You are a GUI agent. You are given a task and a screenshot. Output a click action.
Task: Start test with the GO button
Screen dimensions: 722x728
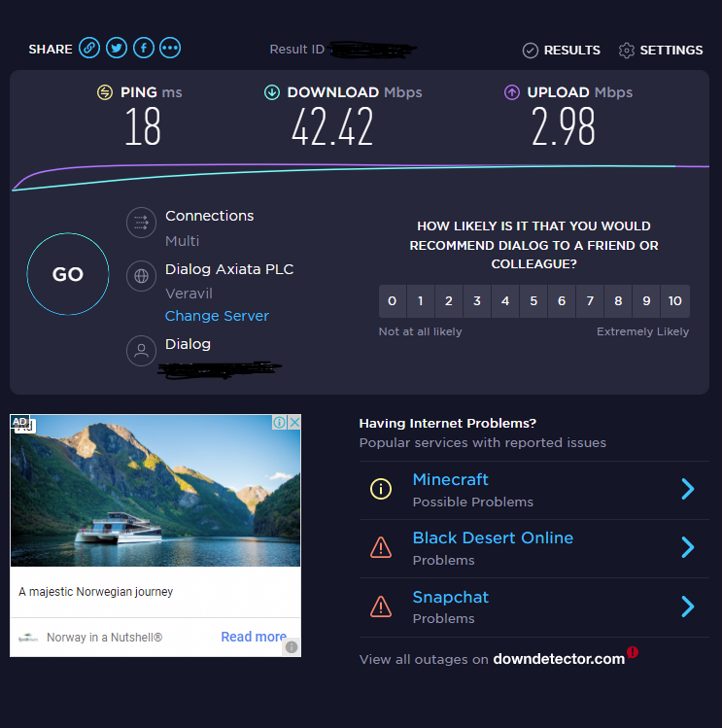click(68, 274)
